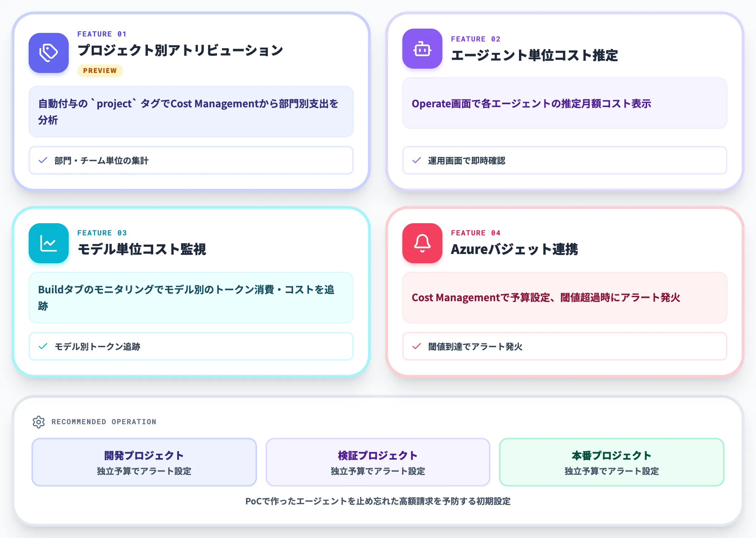The height and width of the screenshot is (538, 756).
Task: Click the プロジェクト別アトリビューション heading
Action: tap(180, 50)
